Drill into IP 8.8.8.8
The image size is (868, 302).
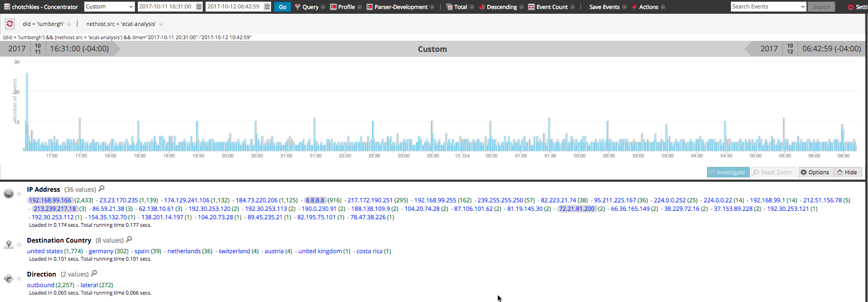tap(315, 200)
